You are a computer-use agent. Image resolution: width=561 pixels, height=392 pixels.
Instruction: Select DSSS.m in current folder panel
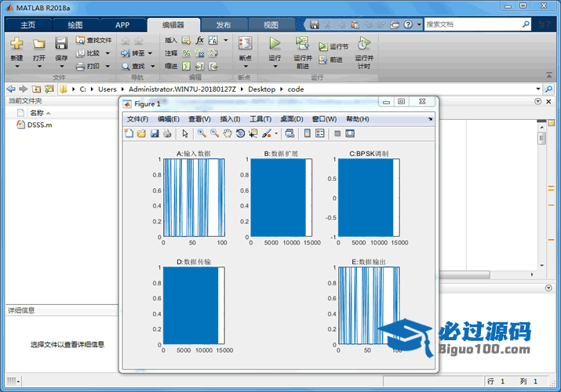coord(38,125)
